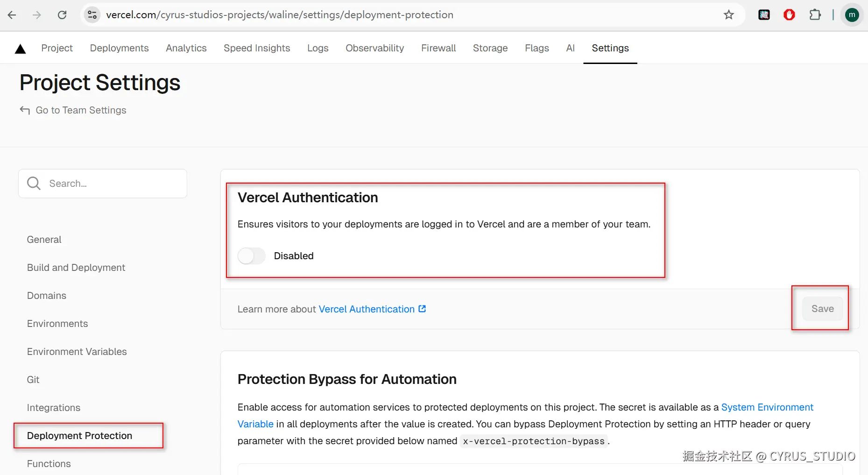Viewport: 868px width, 475px height.
Task: Open Speed Insights tab
Action: 257,48
